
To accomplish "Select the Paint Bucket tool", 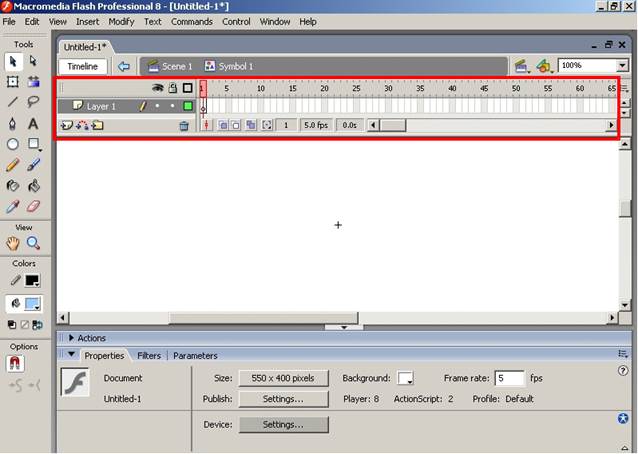I will 33,186.
